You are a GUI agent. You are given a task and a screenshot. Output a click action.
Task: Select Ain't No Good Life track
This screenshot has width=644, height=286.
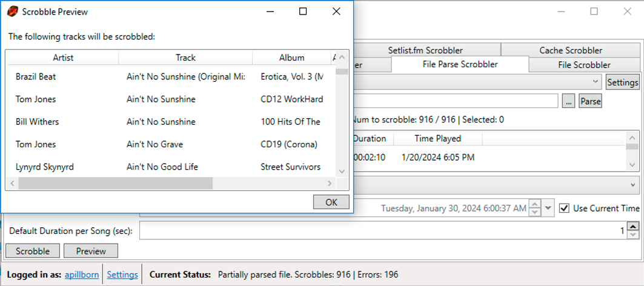click(x=162, y=167)
